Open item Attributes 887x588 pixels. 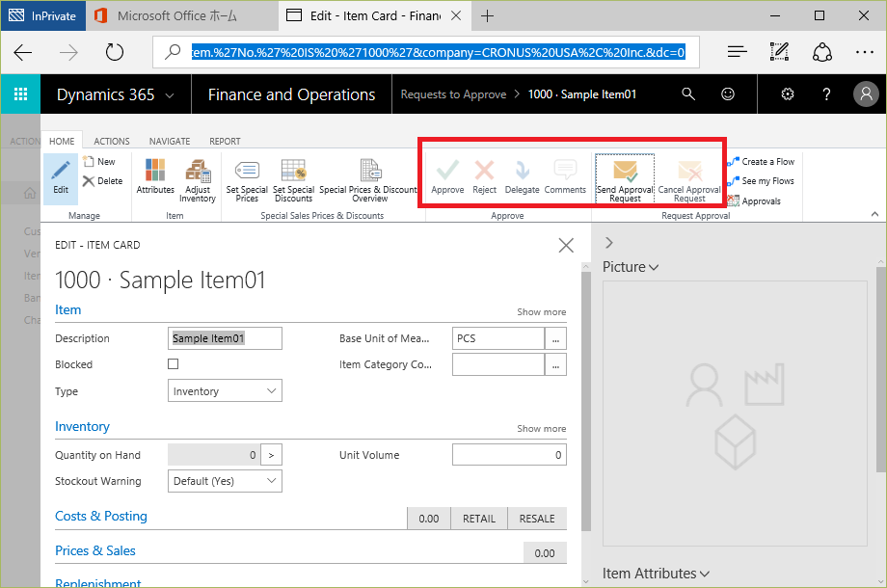155,177
